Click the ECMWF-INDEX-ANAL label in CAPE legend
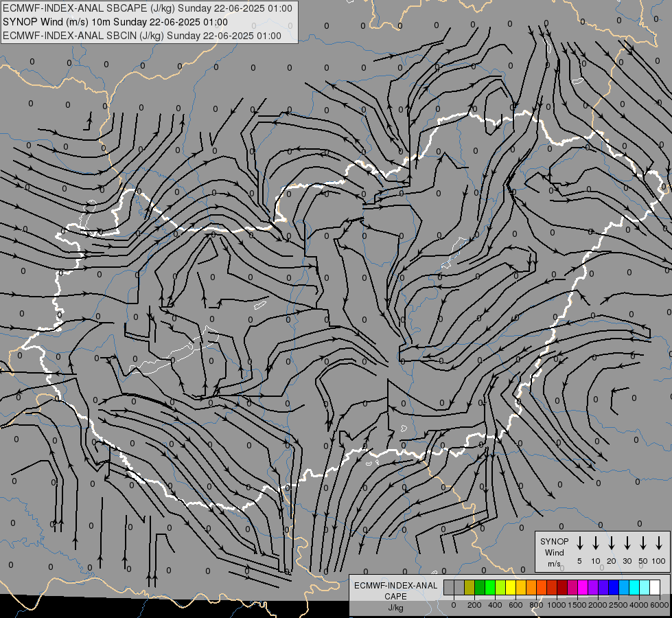This screenshot has width=672, height=618. (395, 586)
